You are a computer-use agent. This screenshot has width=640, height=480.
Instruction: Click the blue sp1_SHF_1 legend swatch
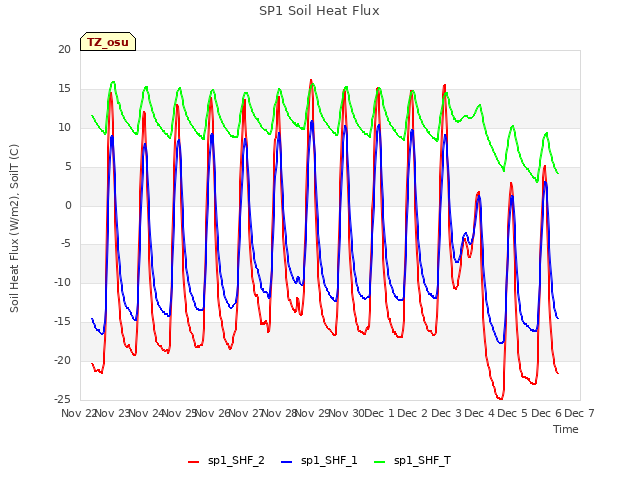point(287,462)
